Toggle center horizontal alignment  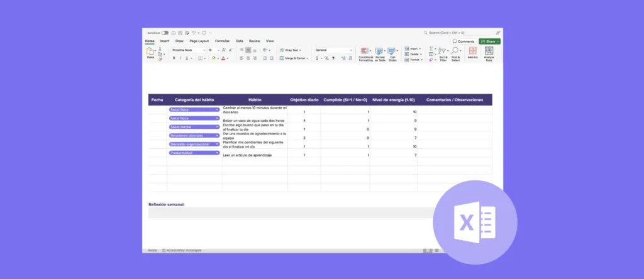248,58
